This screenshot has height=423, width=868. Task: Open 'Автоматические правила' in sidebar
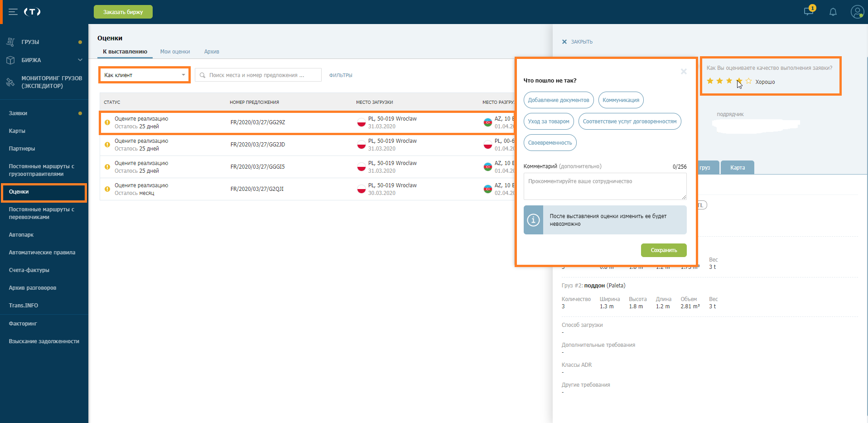[x=42, y=253]
